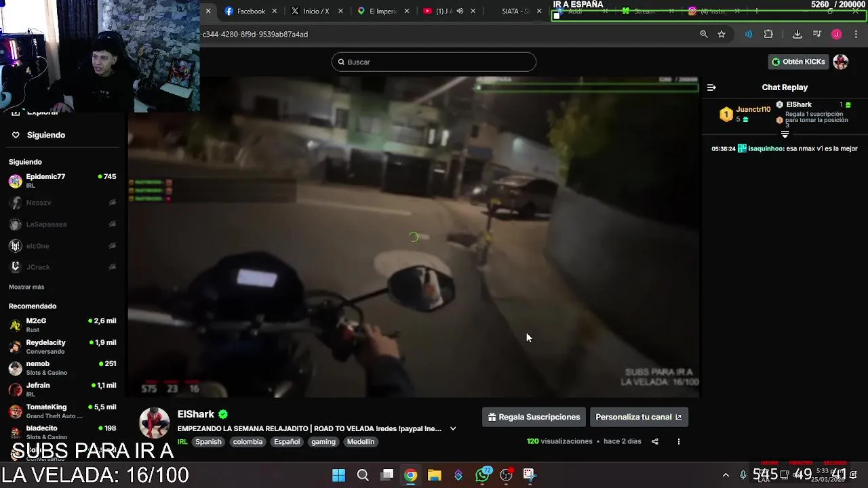Click Regala Suscripciones button
Viewport: 868px width, 488px height.
(534, 417)
